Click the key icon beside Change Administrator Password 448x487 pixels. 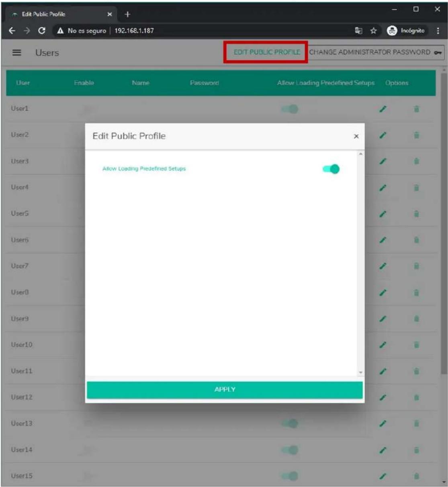pos(438,52)
